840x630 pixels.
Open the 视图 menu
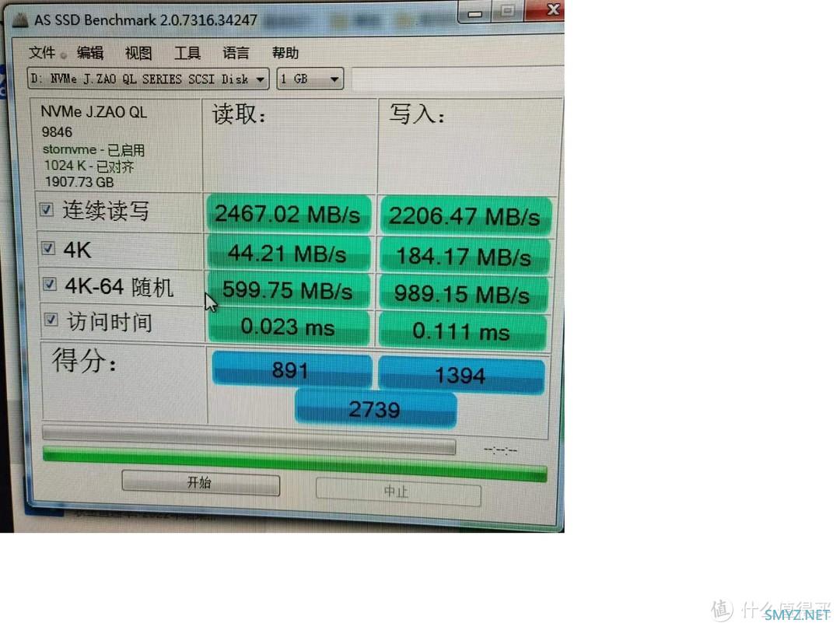(138, 53)
